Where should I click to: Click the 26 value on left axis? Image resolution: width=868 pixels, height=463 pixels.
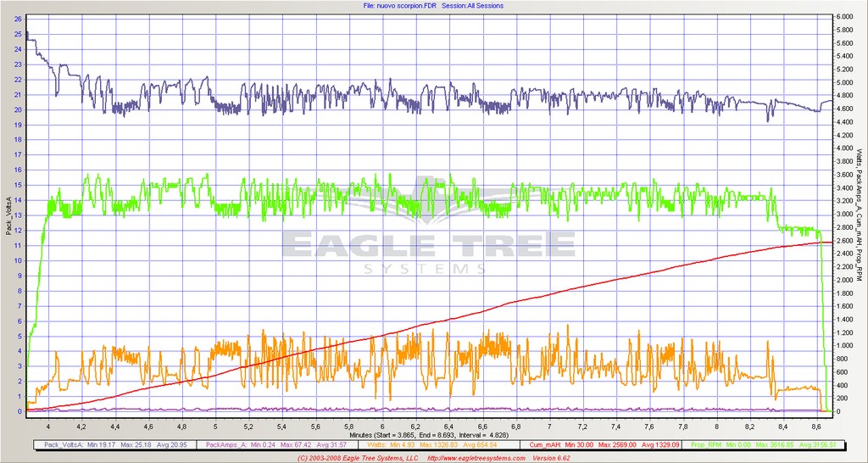(18, 18)
